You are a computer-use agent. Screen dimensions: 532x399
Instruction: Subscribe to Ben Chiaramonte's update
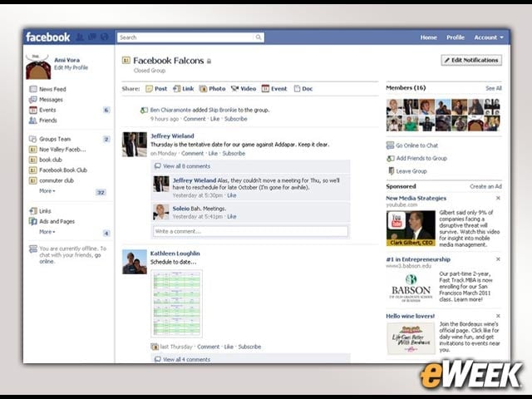[236, 119]
